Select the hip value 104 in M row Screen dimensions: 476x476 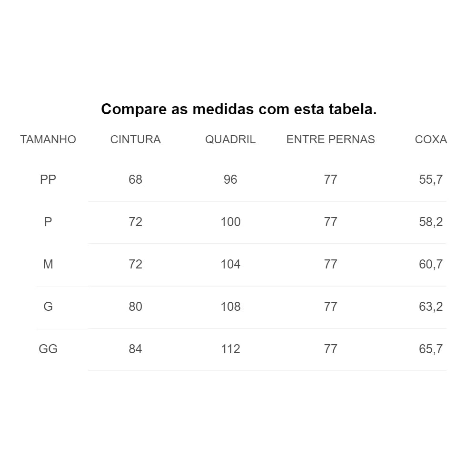click(x=230, y=264)
